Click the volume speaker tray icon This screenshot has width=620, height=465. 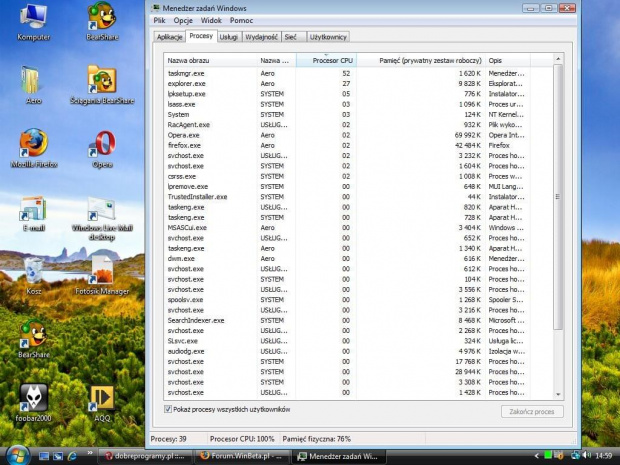pos(587,456)
